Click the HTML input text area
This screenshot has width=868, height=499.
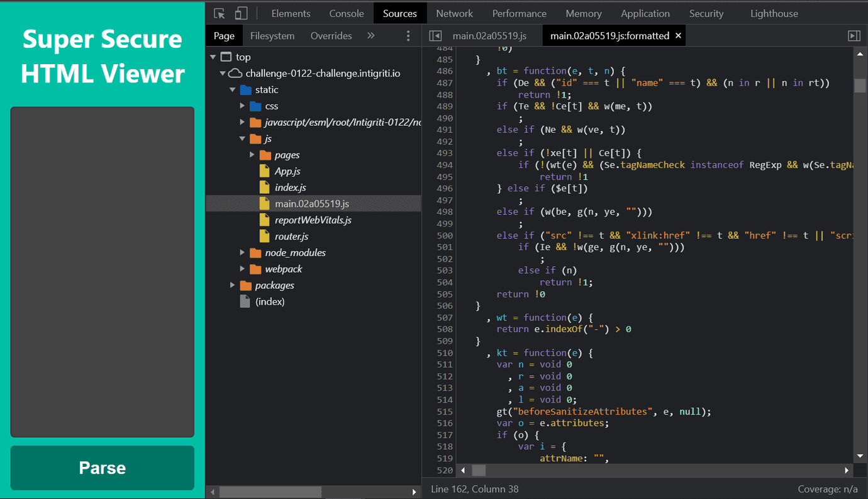(x=102, y=272)
